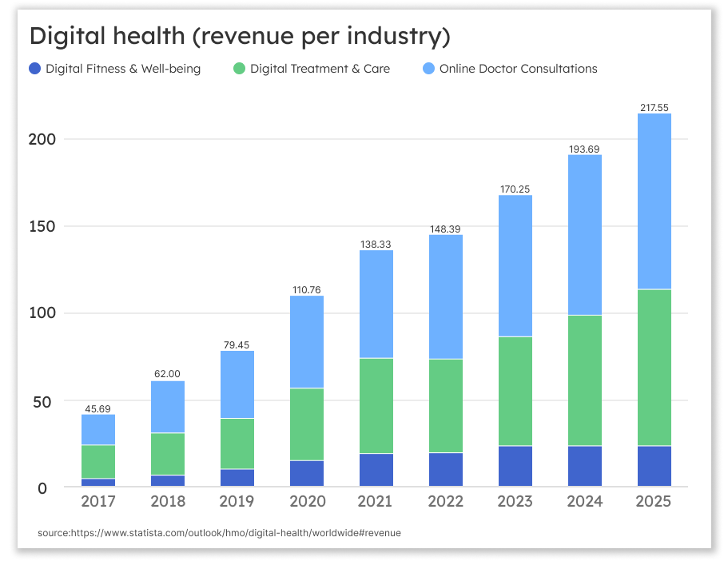This screenshot has width=728, height=561.
Task: Select the 2022 green bar segment
Action: [x=446, y=406]
